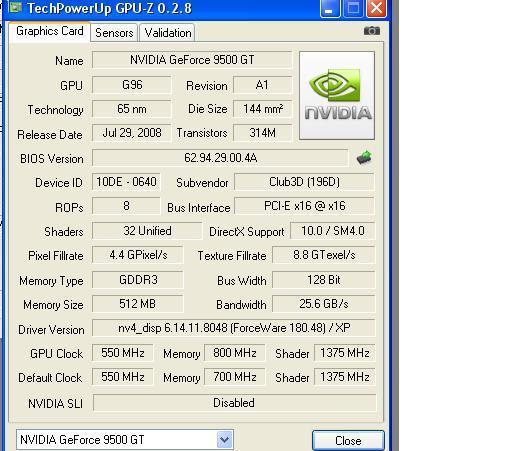Click the GPU Clock Shader 1375 MHz field
512x451 pixels.
tap(345, 353)
